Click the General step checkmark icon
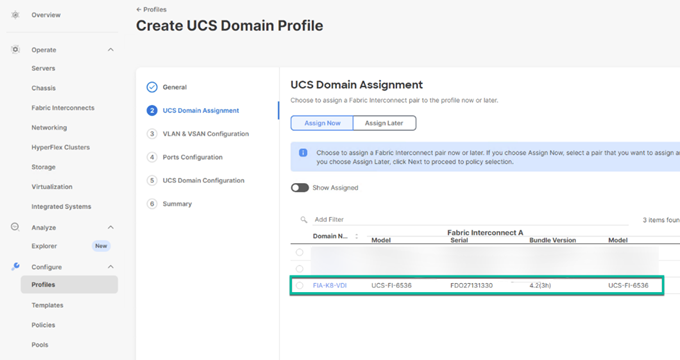Screen dimensions: 680x360 (x=152, y=87)
